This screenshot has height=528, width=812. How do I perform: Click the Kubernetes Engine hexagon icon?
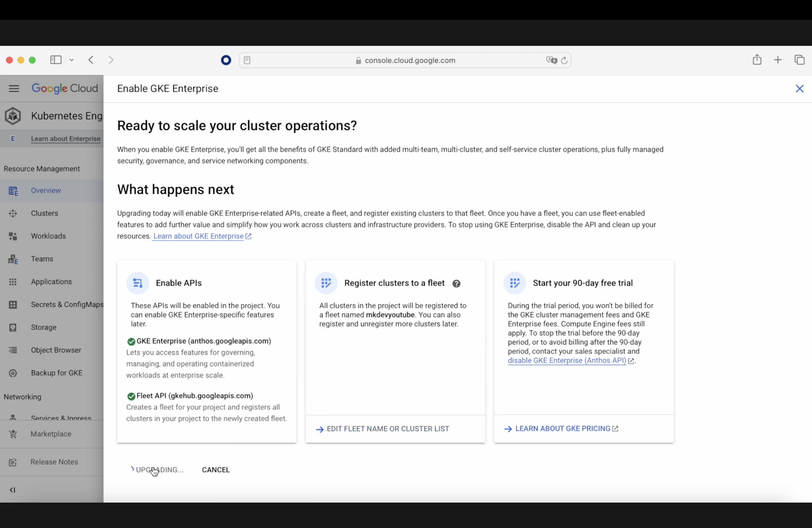(x=13, y=115)
